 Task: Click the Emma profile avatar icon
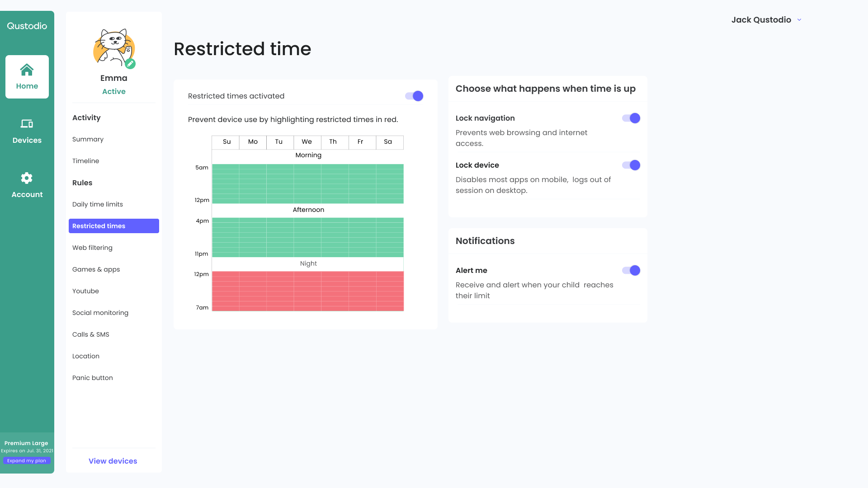[x=114, y=47]
